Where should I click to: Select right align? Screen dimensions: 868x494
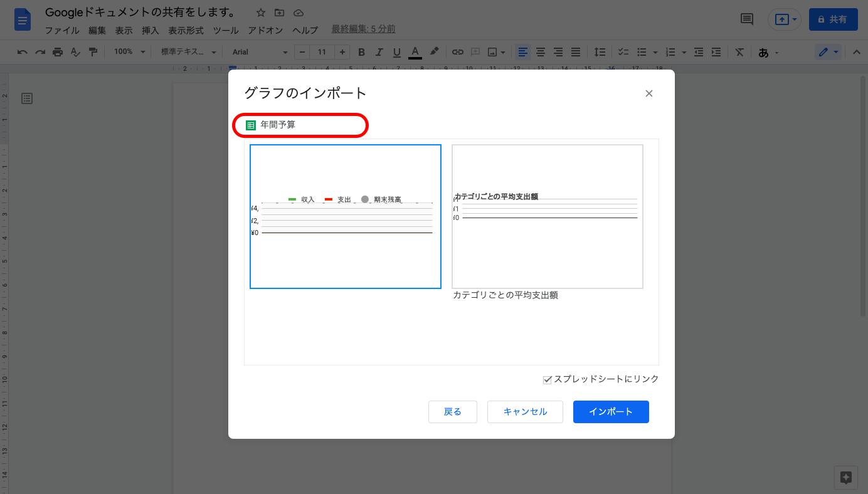558,52
